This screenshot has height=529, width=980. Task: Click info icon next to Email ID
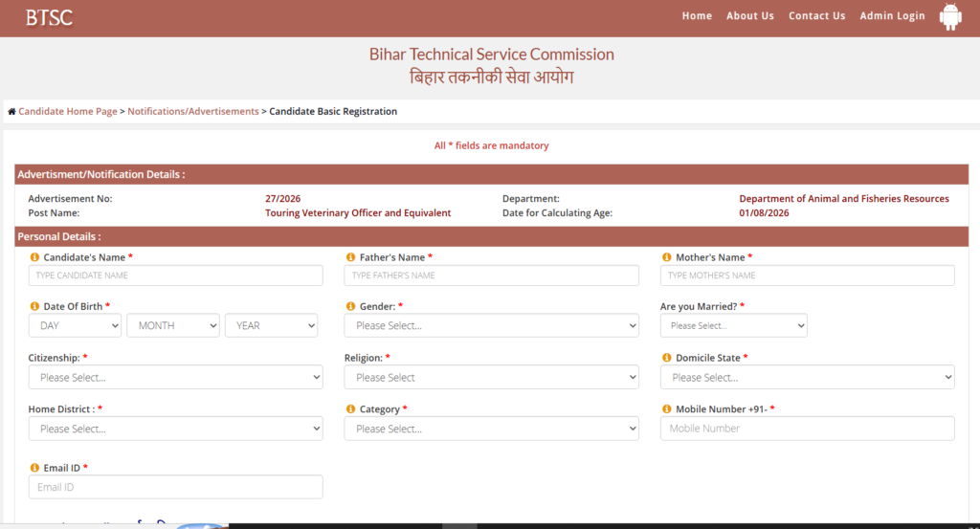point(34,467)
